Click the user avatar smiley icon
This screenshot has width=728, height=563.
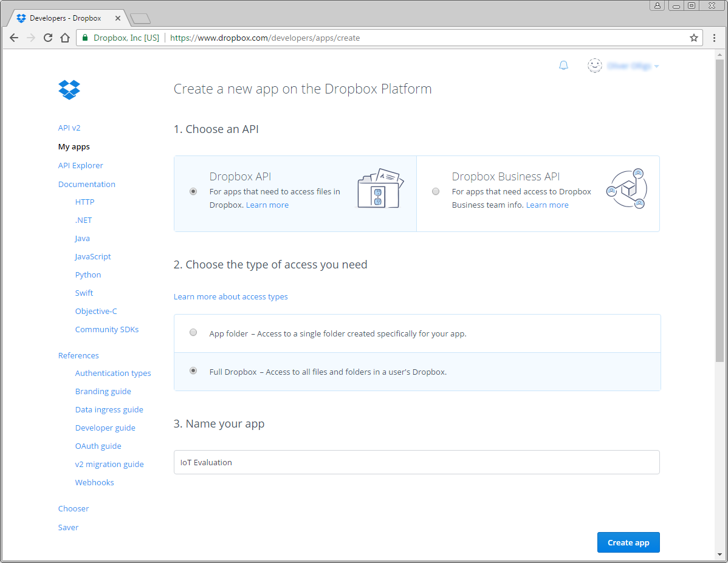595,66
